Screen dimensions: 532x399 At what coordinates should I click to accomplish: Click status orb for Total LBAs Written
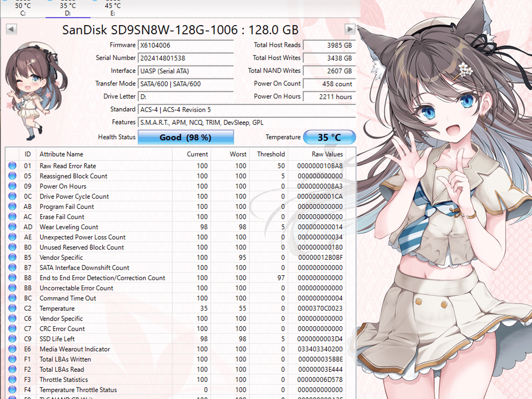tap(12, 359)
